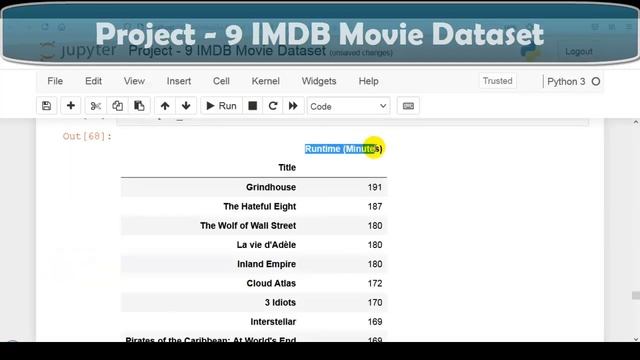This screenshot has width=640, height=360.
Task: Open the command palette keyboard icon
Action: click(x=408, y=106)
